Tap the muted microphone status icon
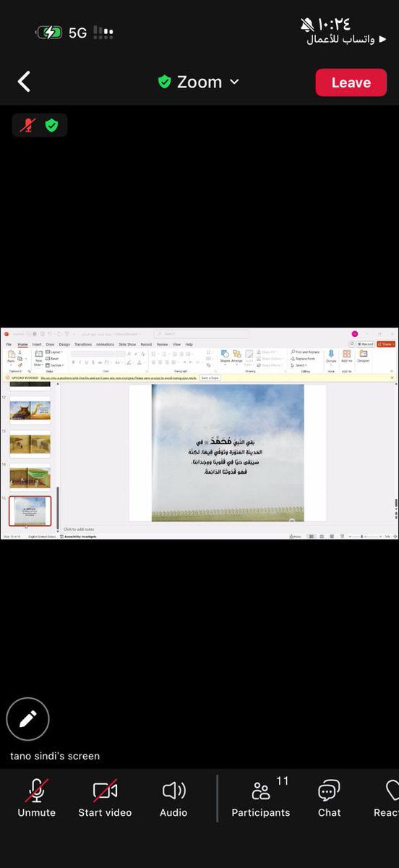The height and width of the screenshot is (868, 399). [27, 125]
